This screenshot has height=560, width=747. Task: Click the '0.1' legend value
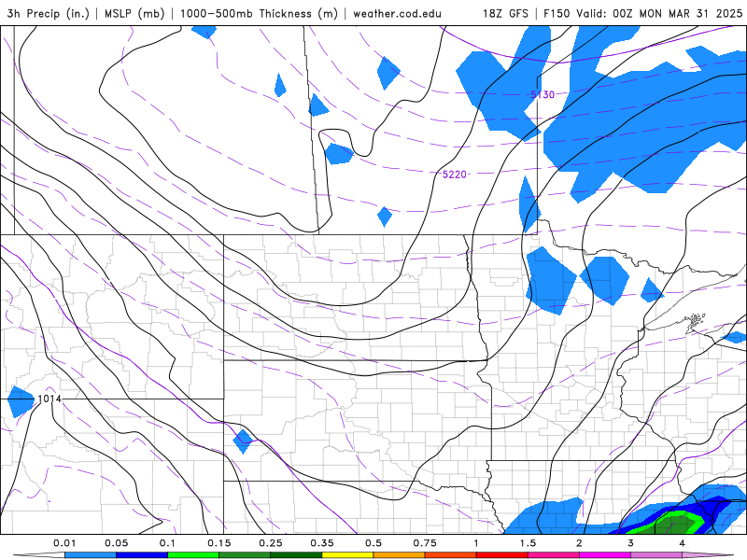coord(168,543)
